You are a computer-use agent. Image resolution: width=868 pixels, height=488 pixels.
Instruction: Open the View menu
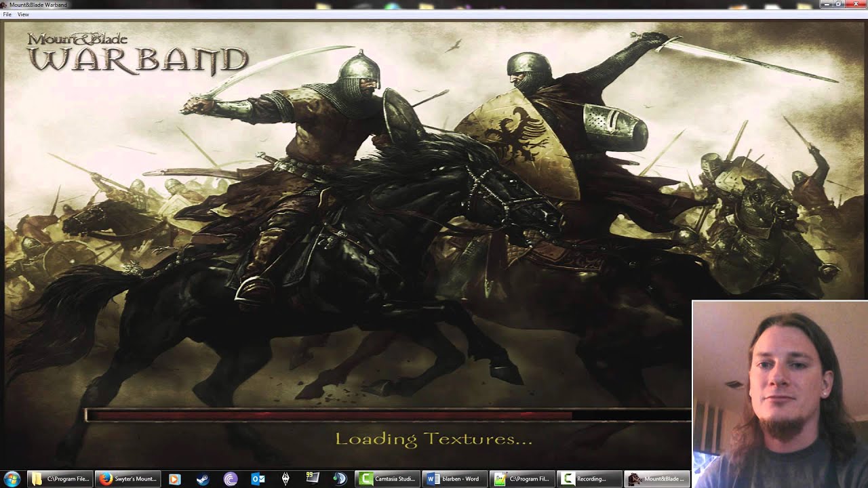[23, 14]
